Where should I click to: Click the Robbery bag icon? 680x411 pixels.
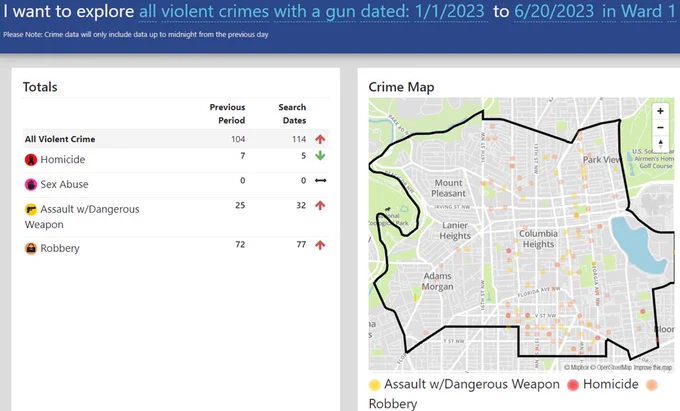31,248
